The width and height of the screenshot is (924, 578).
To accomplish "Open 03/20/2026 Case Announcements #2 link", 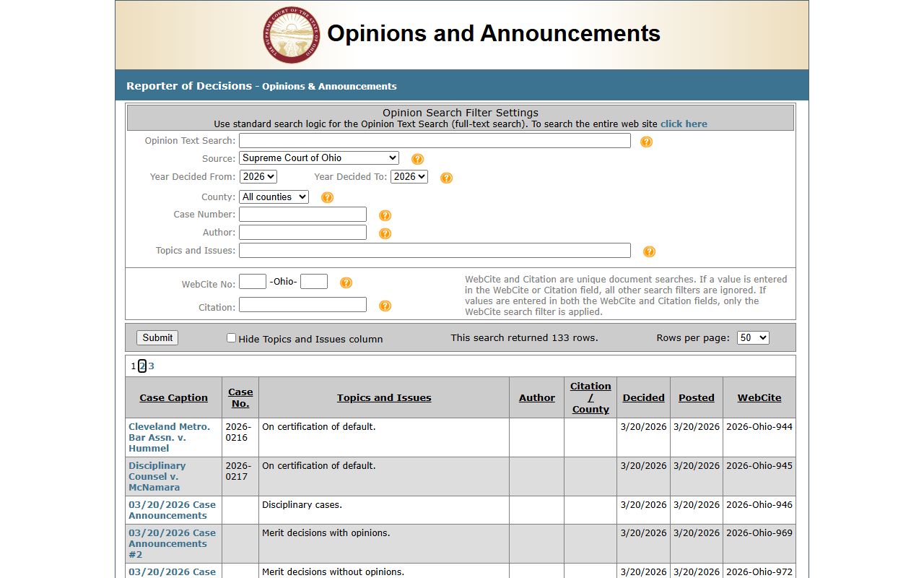I will tap(172, 543).
